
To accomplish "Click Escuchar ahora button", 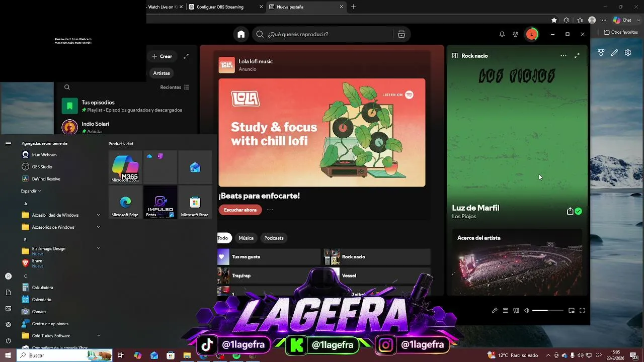I will [240, 210].
